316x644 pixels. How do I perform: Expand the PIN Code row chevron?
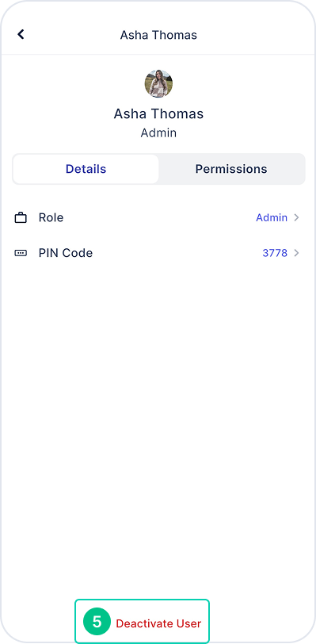coord(296,253)
